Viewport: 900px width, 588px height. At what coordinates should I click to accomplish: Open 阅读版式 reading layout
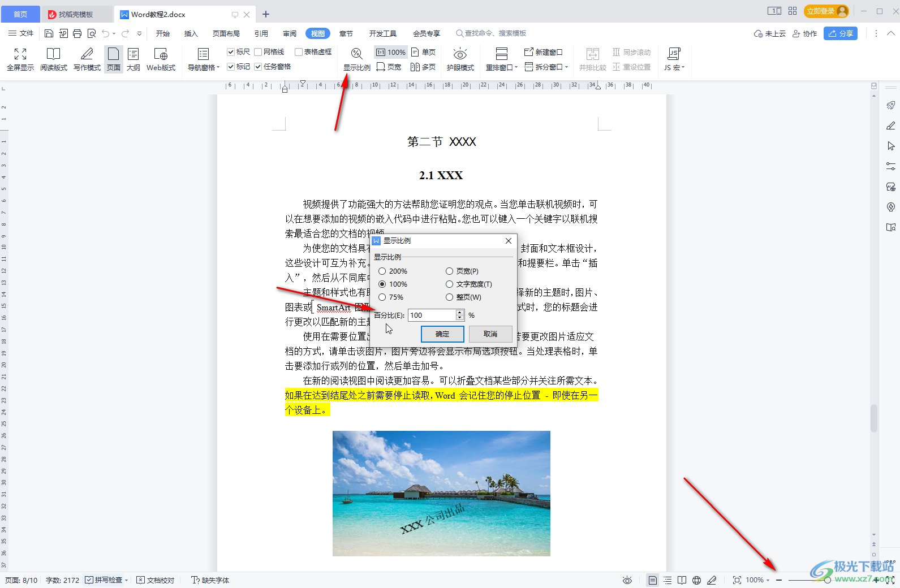pos(54,59)
